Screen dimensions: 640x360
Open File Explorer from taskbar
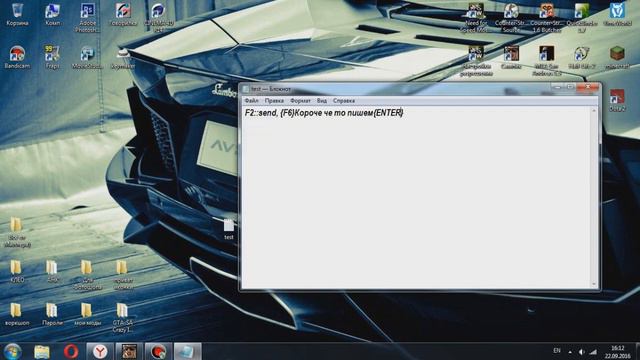(42, 351)
